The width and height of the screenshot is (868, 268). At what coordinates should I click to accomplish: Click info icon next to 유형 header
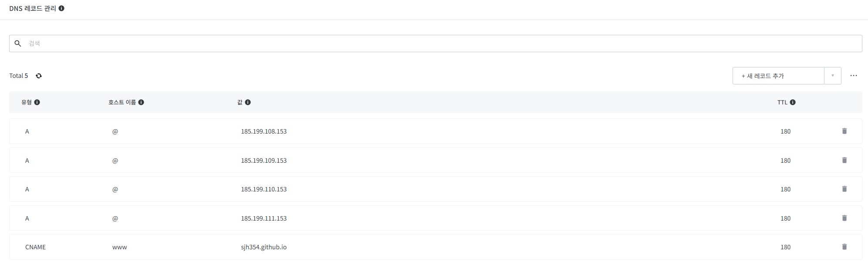pyautogui.click(x=37, y=102)
